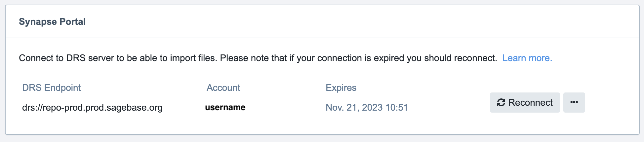
Task: Click the Synapse Portal heading
Action: (52, 22)
